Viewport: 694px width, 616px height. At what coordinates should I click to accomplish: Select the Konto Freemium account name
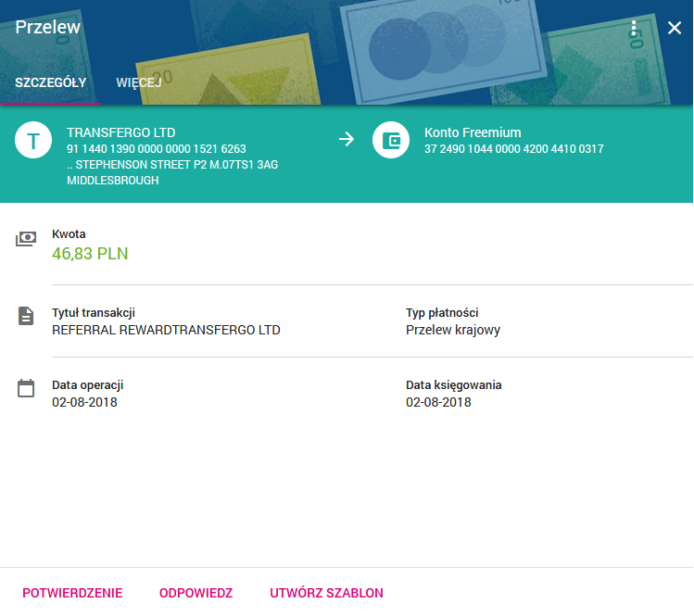pyautogui.click(x=473, y=132)
